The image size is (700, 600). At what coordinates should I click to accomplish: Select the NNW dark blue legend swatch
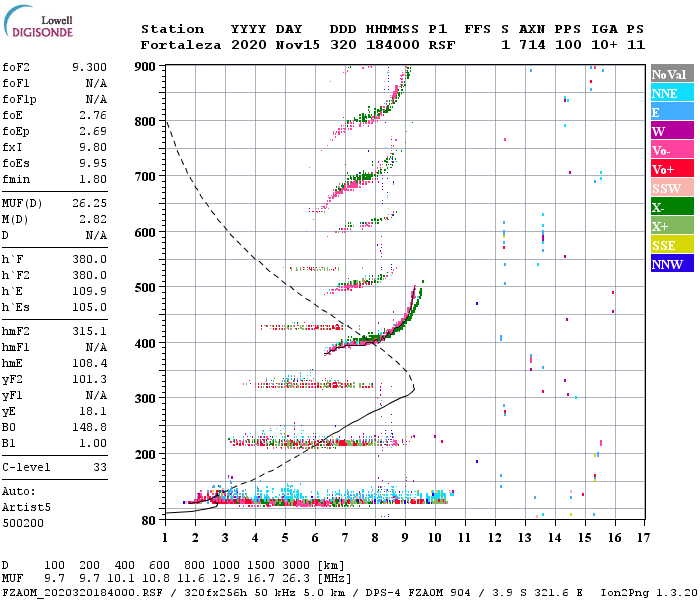[x=672, y=263]
